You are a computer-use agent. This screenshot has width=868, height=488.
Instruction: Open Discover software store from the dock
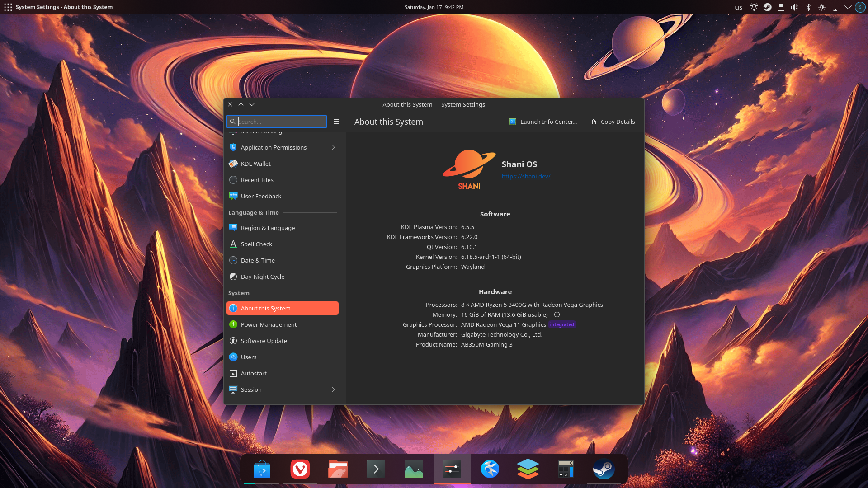click(261, 469)
